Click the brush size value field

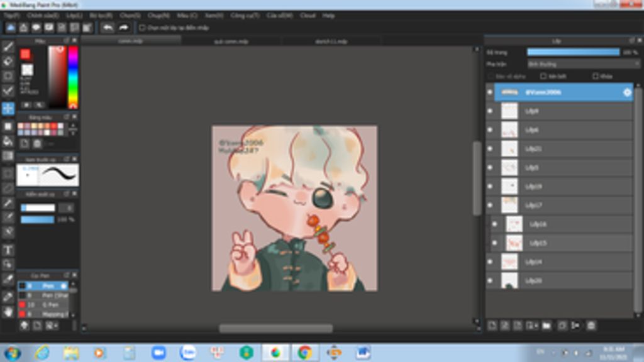point(66,208)
